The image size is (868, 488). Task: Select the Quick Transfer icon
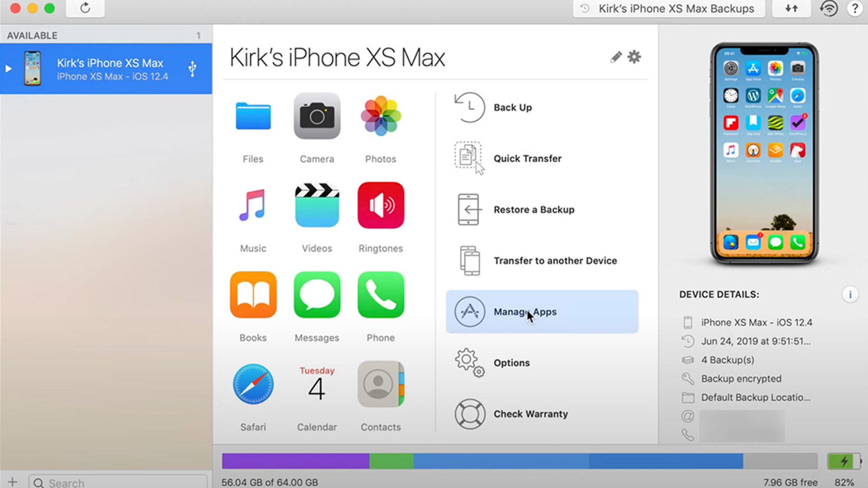(x=470, y=158)
